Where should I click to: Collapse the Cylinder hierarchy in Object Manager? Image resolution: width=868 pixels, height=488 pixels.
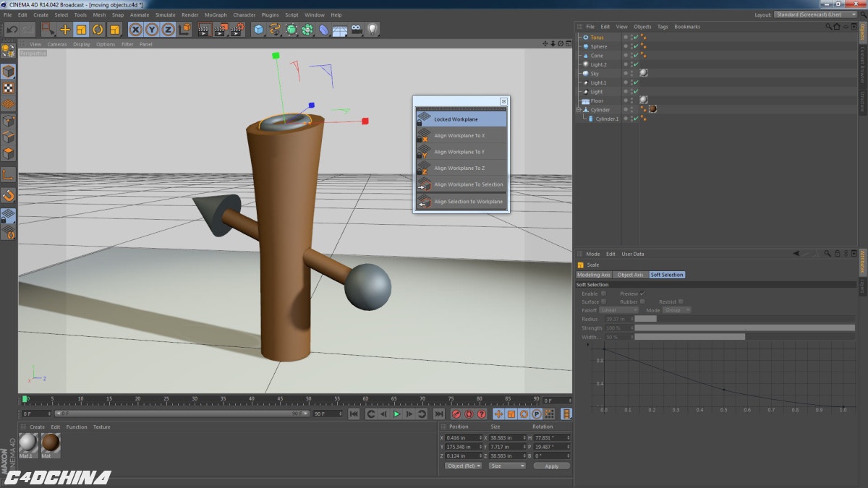pos(579,109)
